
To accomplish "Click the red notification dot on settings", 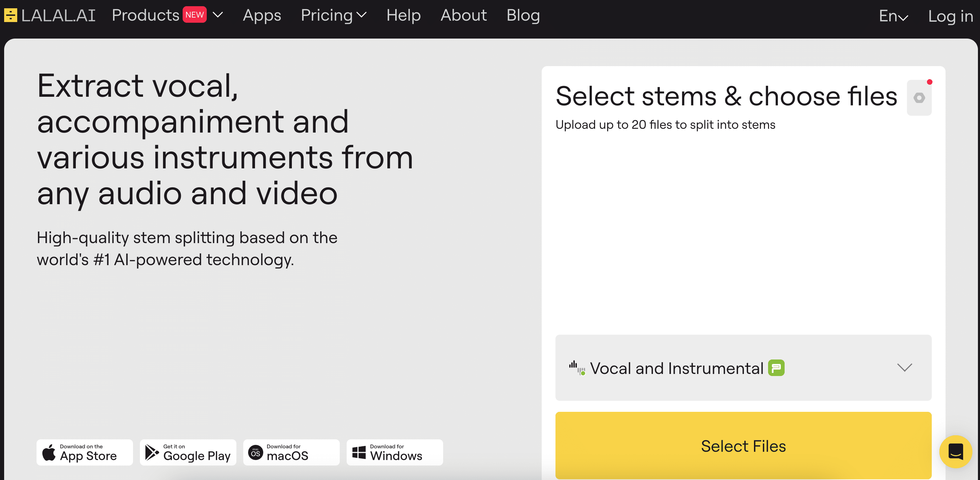I will point(930,81).
